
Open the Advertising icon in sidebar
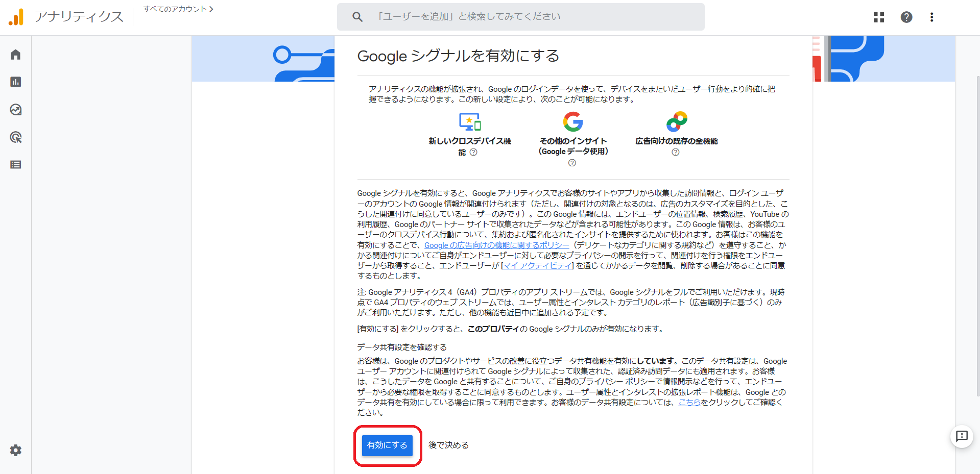tap(16, 137)
